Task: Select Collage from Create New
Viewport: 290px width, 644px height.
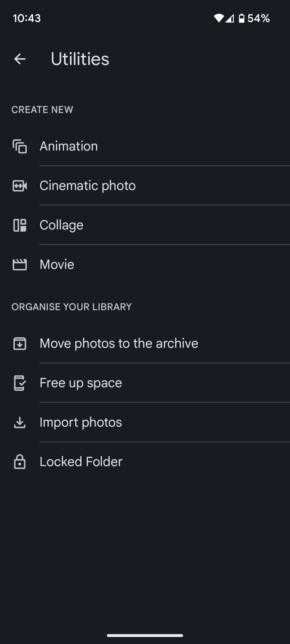Action: (61, 225)
